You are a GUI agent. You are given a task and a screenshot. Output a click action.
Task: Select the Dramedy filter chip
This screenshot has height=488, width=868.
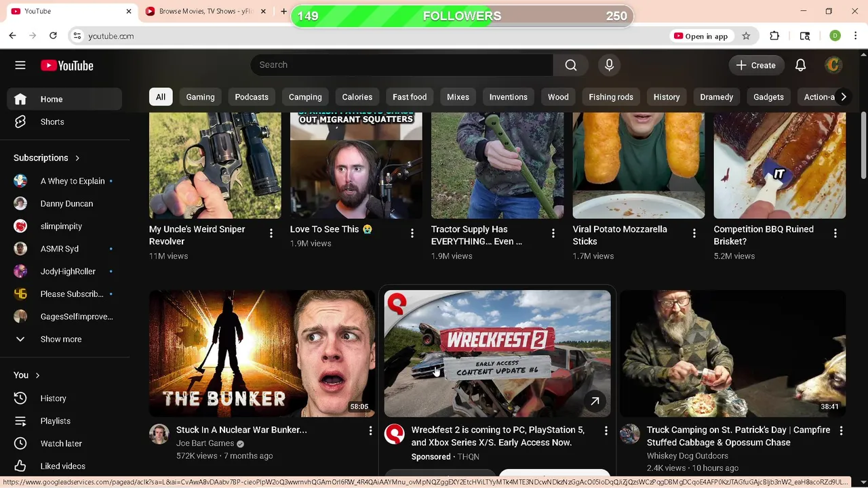[717, 97]
